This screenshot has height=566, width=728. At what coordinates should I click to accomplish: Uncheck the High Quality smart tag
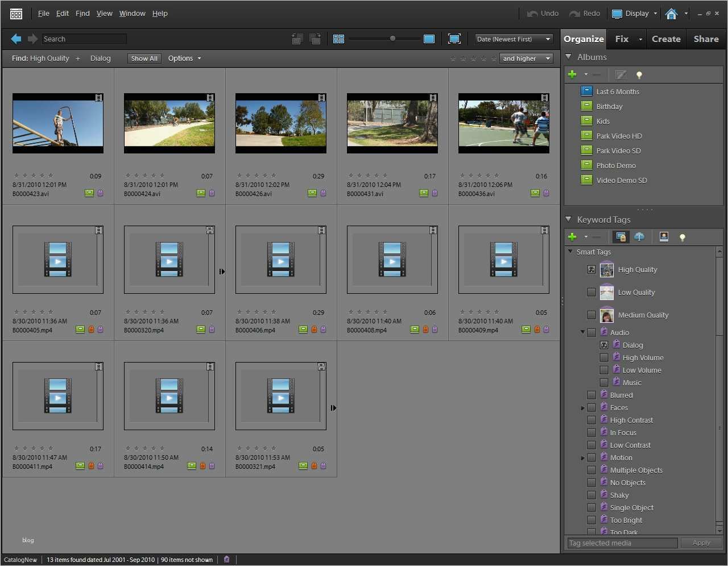pos(591,269)
